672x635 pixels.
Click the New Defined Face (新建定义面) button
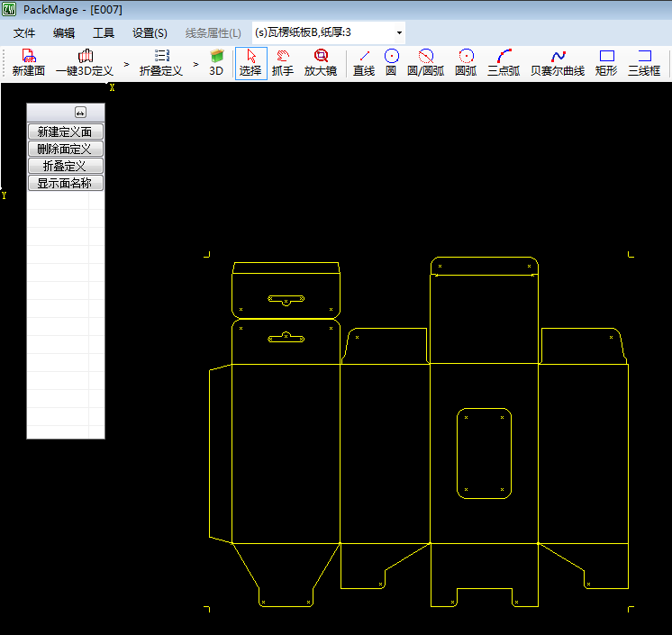pyautogui.click(x=66, y=132)
